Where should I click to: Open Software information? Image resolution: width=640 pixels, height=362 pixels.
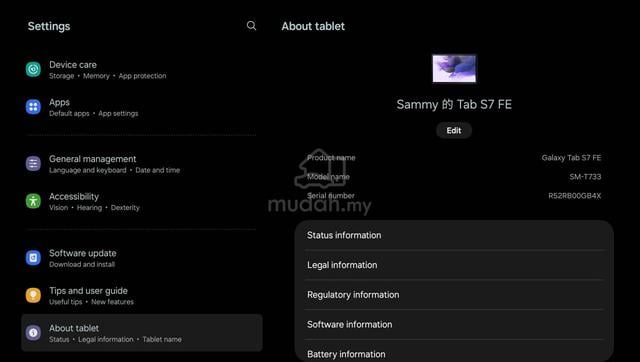[454, 324]
